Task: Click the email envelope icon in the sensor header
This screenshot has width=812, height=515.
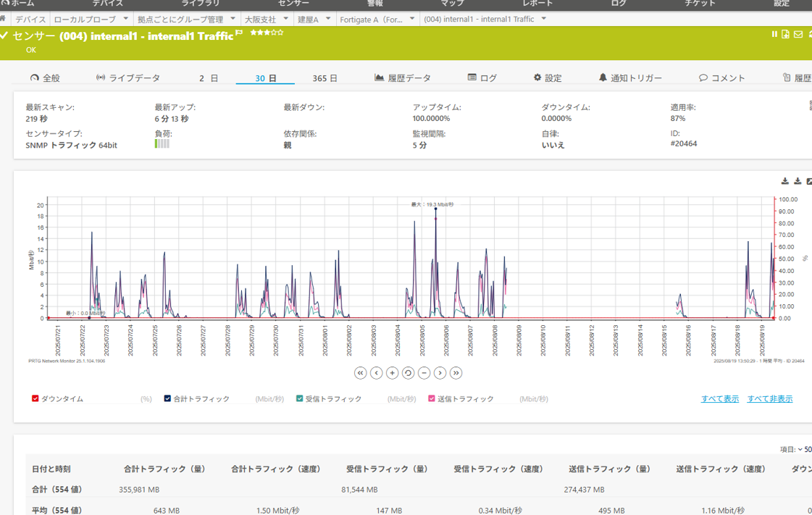Action: pos(798,34)
